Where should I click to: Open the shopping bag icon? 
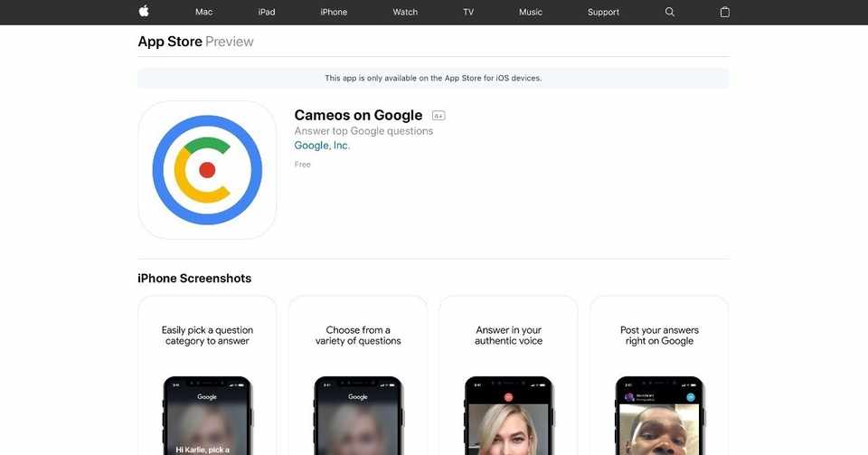pyautogui.click(x=724, y=12)
